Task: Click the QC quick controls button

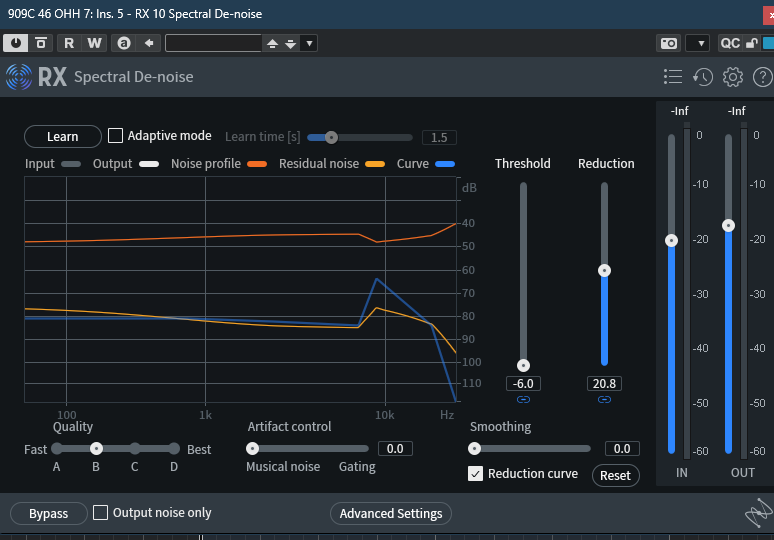Action: coord(730,43)
